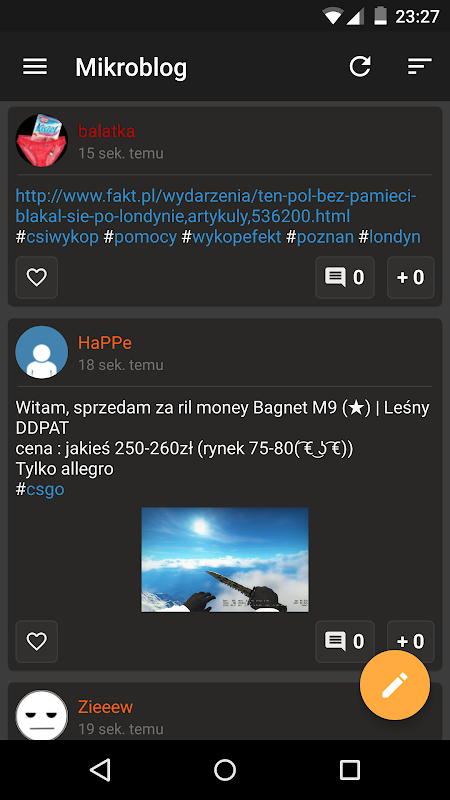Open the fakt.pl article link
This screenshot has width=450, height=800.
[216, 206]
